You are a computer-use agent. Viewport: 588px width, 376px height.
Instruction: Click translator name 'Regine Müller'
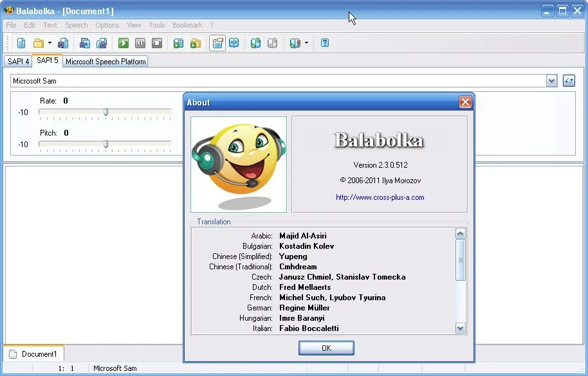tap(304, 308)
